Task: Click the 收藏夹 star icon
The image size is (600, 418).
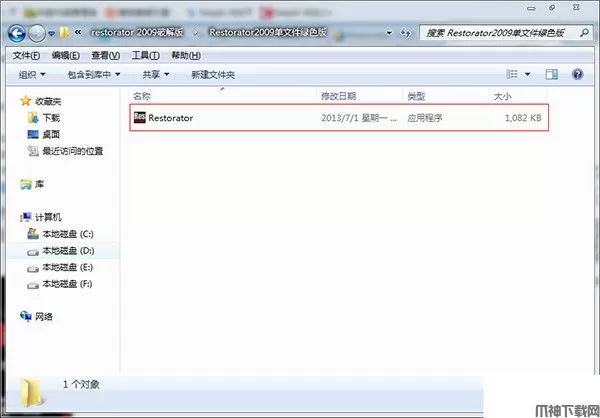Action: [x=26, y=101]
